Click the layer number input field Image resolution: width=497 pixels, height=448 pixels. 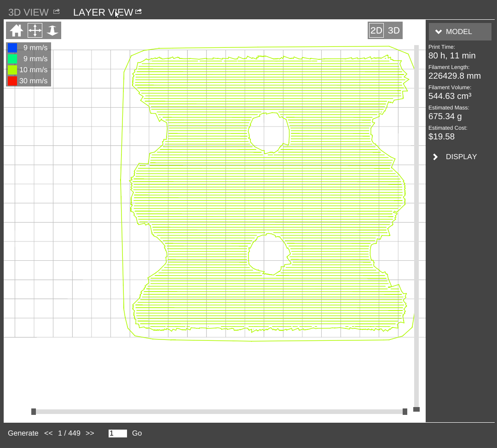117,433
